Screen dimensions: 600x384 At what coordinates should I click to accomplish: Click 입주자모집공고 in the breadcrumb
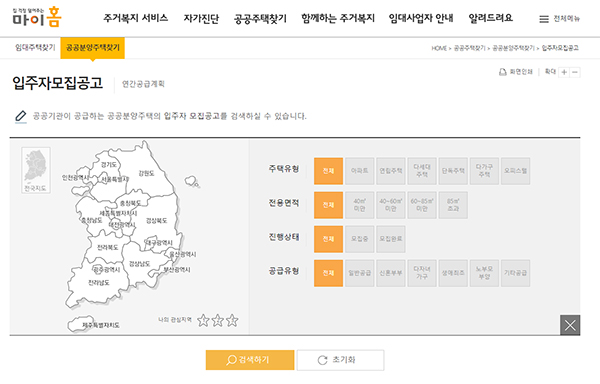(x=560, y=48)
